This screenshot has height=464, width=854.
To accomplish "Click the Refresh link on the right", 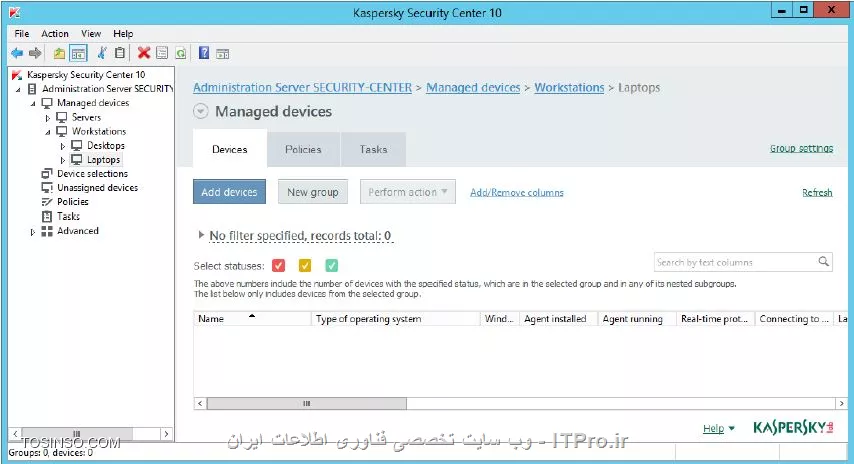I will click(817, 192).
